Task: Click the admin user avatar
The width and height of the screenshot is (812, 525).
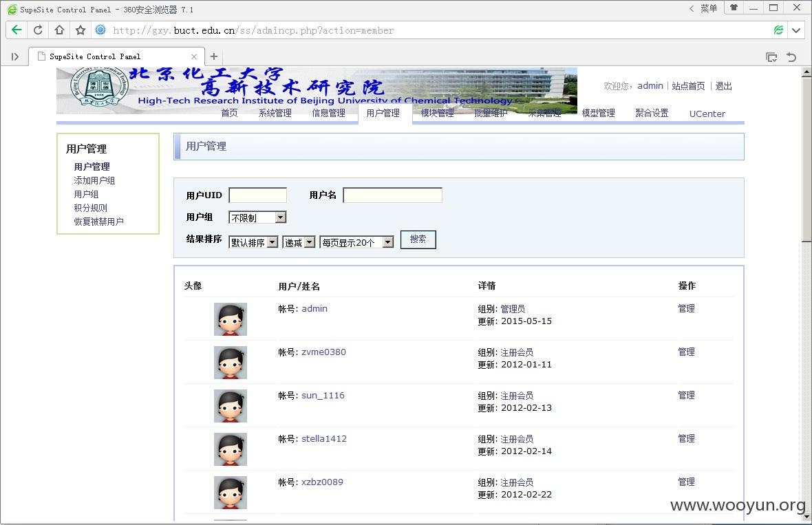Action: (231, 319)
